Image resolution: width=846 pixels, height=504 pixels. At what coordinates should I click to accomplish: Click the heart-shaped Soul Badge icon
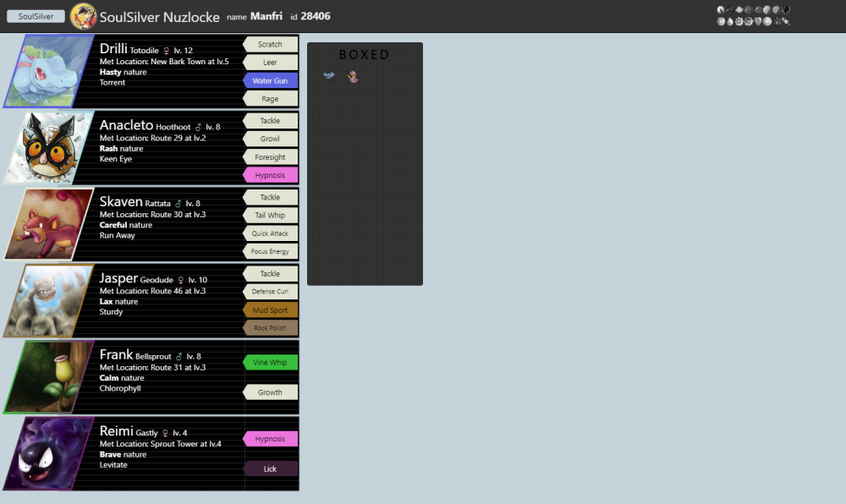[756, 20]
